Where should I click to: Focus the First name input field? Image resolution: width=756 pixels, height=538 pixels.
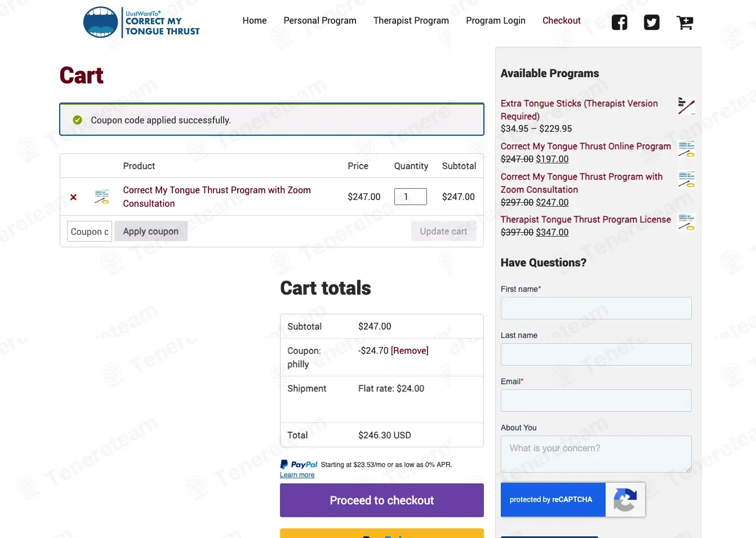point(596,308)
